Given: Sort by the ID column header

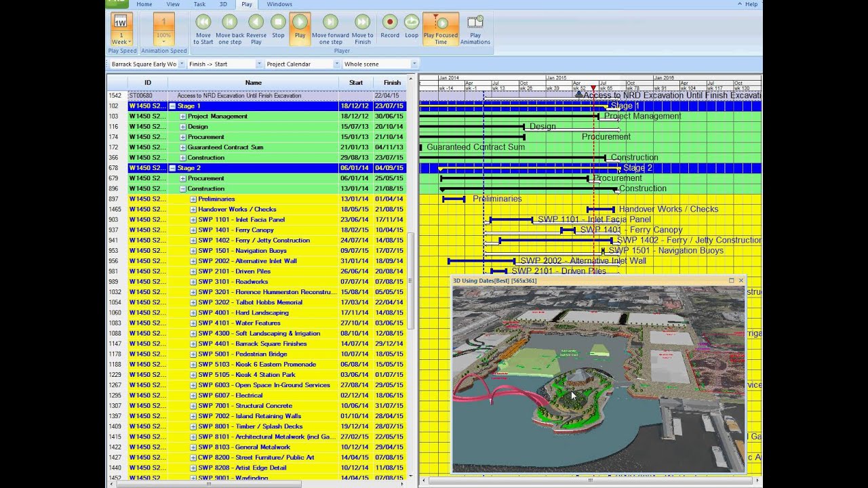Looking at the screenshot, I should pyautogui.click(x=148, y=83).
